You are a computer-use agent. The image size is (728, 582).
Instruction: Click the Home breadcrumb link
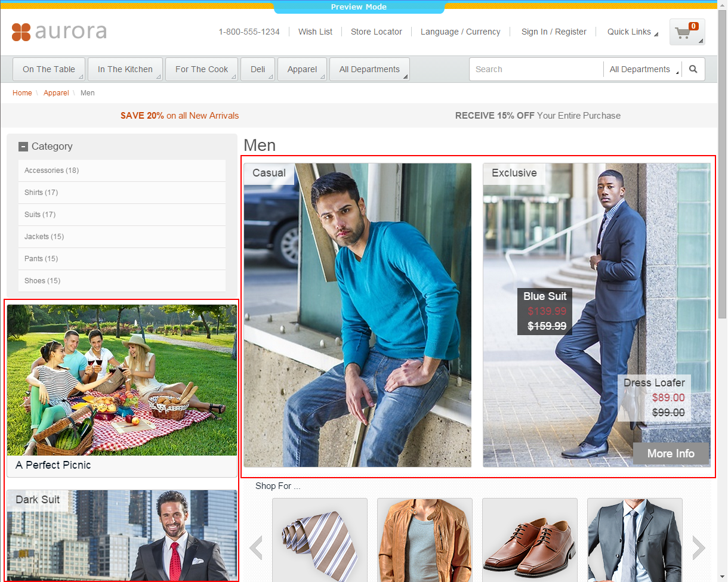tap(22, 92)
